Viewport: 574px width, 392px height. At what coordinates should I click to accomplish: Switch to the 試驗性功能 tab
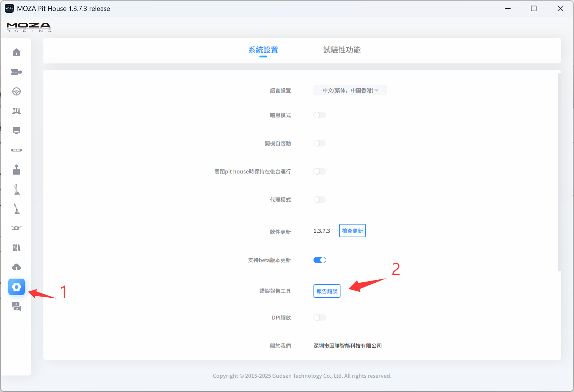tap(342, 50)
